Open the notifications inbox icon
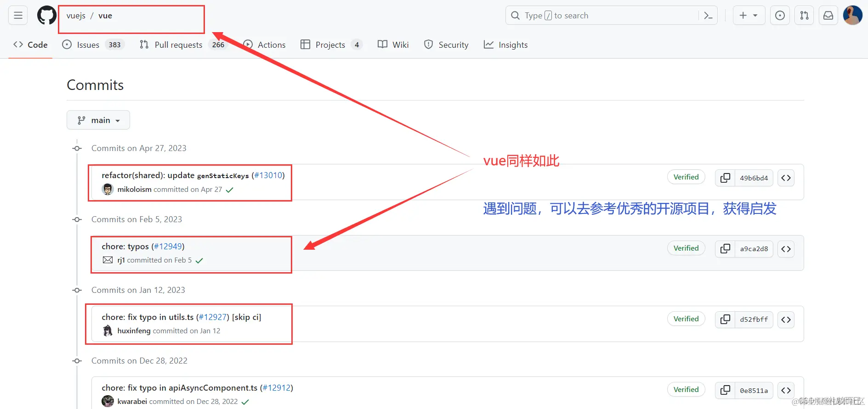Viewport: 868px width, 409px height. click(x=828, y=16)
